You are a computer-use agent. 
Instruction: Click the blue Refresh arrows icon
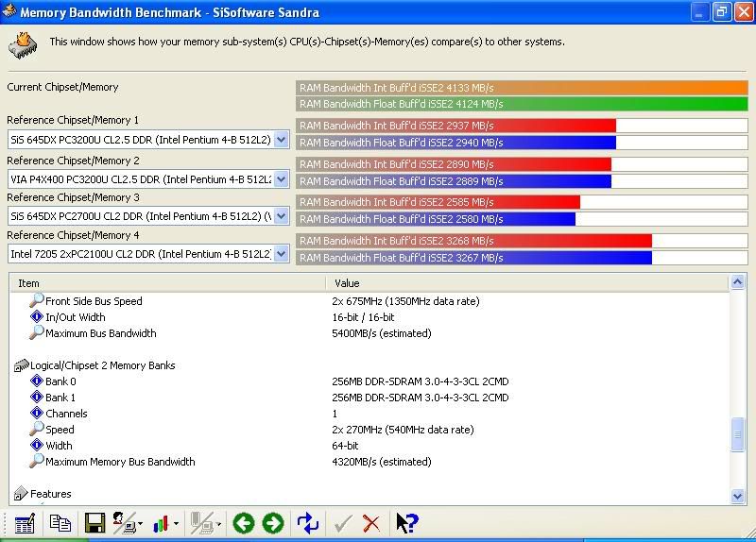tap(308, 522)
